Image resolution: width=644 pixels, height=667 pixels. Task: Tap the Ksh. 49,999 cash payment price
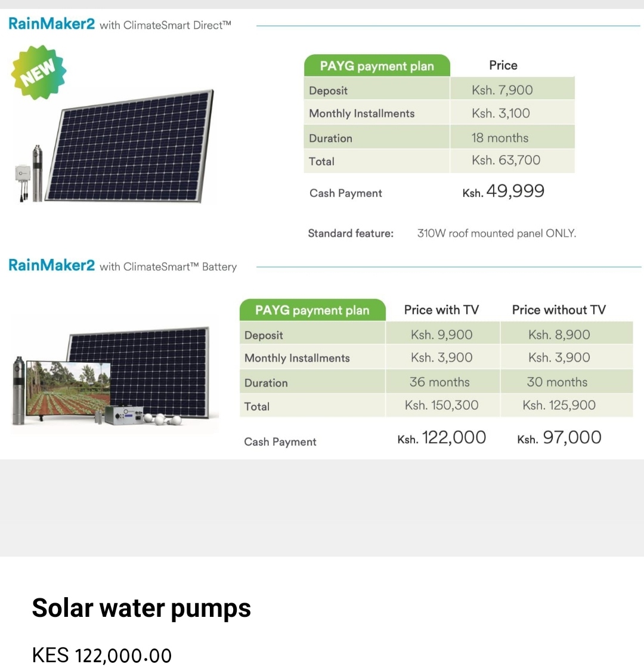coord(503,191)
